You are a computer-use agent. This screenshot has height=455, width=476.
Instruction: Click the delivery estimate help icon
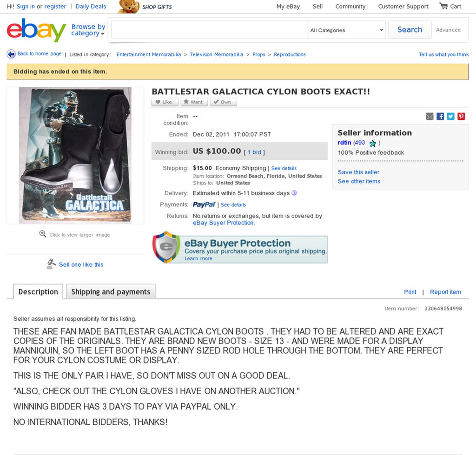294,193
